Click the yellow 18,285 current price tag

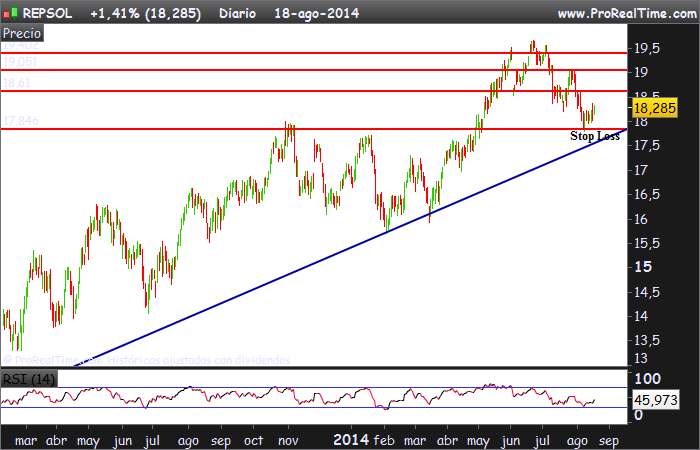(655, 108)
